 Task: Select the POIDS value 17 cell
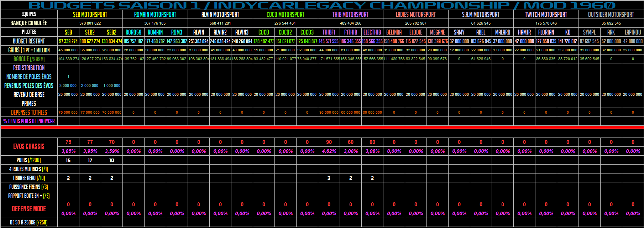tap(90, 160)
